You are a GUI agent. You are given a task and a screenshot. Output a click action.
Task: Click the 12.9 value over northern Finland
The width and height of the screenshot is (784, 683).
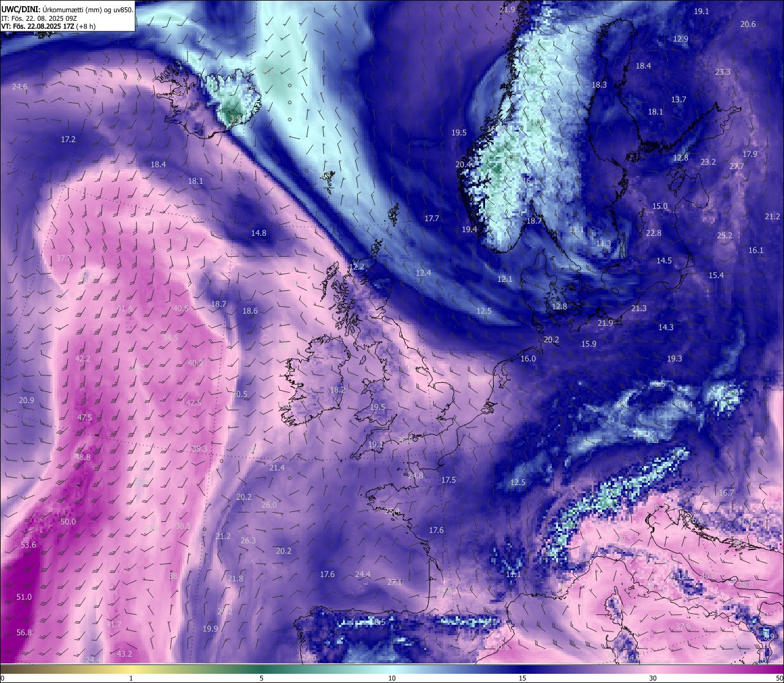(x=680, y=39)
